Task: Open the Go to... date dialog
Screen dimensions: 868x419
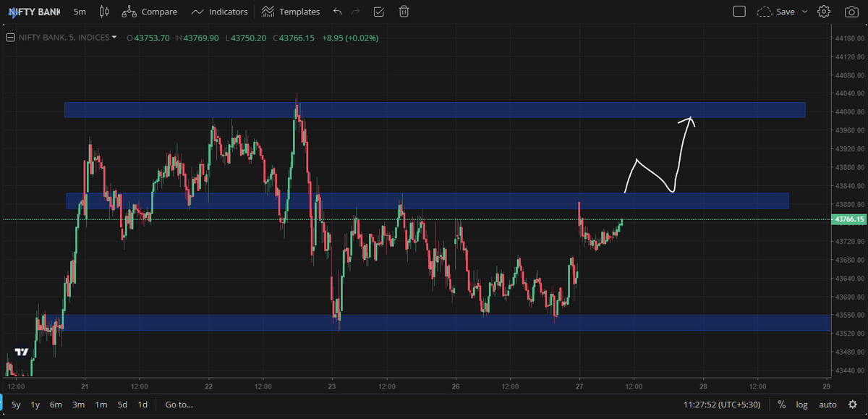Action: pyautogui.click(x=179, y=405)
